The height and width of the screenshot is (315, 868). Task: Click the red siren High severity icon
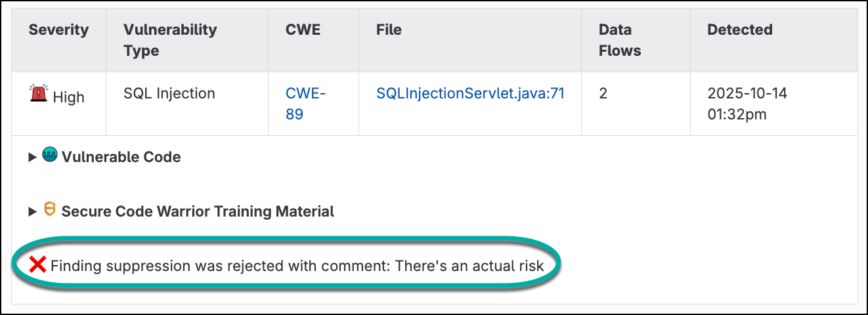38,94
